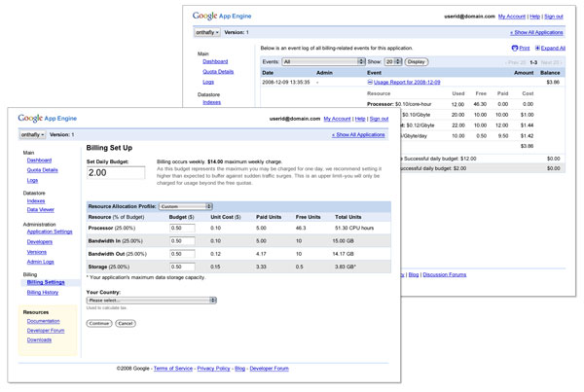Click the Display button in event log
Image resolution: width=584 pixels, height=392 pixels.
[417, 61]
